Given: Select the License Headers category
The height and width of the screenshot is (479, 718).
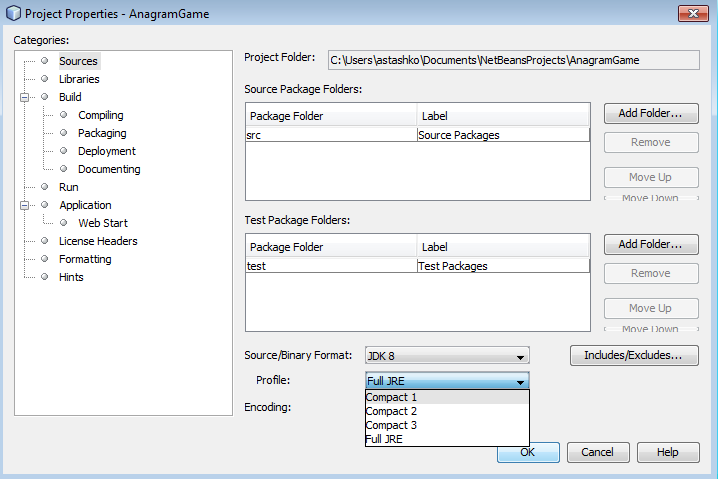Looking at the screenshot, I should [x=97, y=241].
